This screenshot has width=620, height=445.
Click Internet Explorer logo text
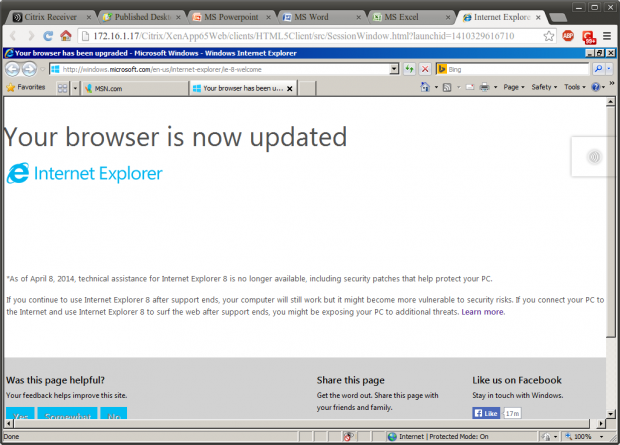click(x=98, y=173)
